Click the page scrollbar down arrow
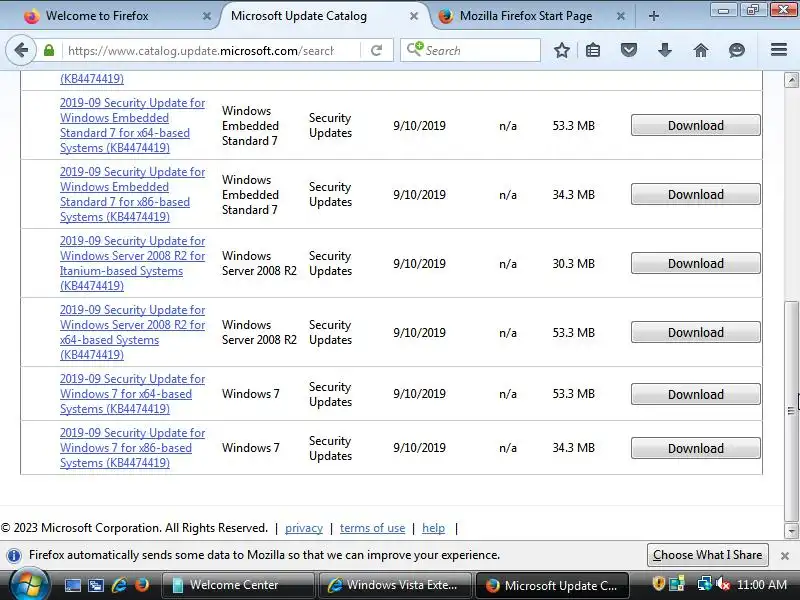The width and height of the screenshot is (800, 600). click(791, 532)
